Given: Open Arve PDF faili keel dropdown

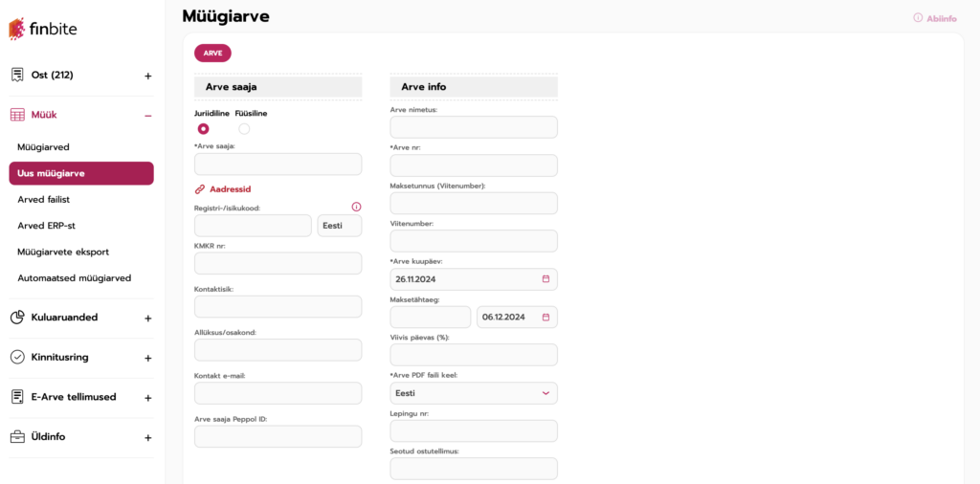Looking at the screenshot, I should point(473,393).
